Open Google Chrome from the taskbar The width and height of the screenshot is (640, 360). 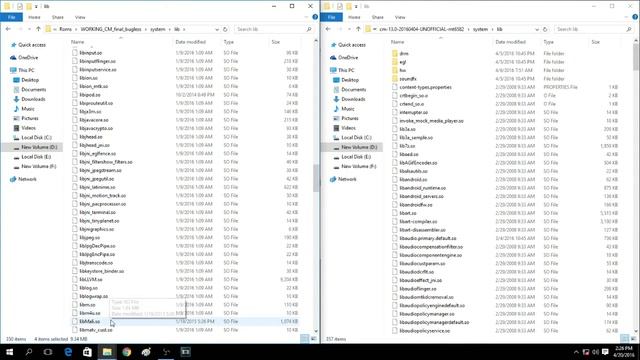click(x=127, y=352)
